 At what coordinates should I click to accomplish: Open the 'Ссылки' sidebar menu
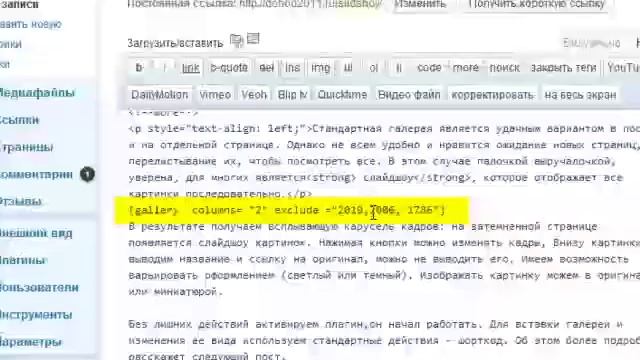(20, 120)
